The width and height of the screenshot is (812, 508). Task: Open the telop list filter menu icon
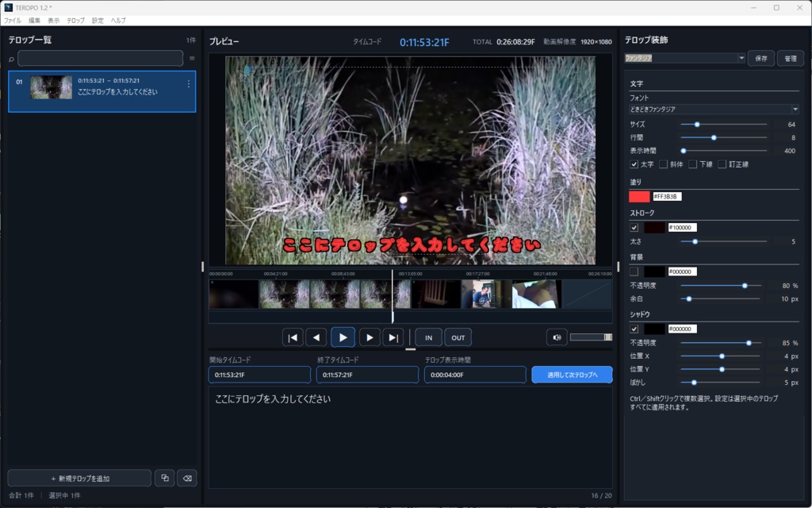(192, 59)
